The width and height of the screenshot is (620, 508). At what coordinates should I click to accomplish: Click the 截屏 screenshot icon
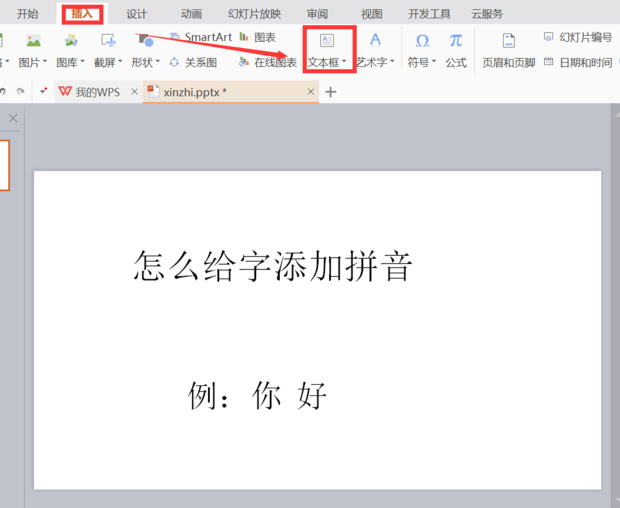[108, 40]
